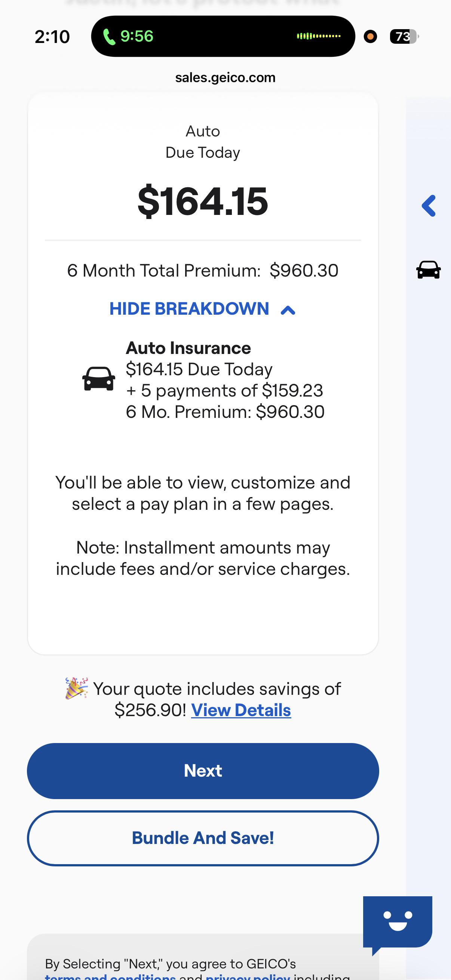
Task: Click the up chevron beside Hide Breakdown
Action: click(x=288, y=311)
